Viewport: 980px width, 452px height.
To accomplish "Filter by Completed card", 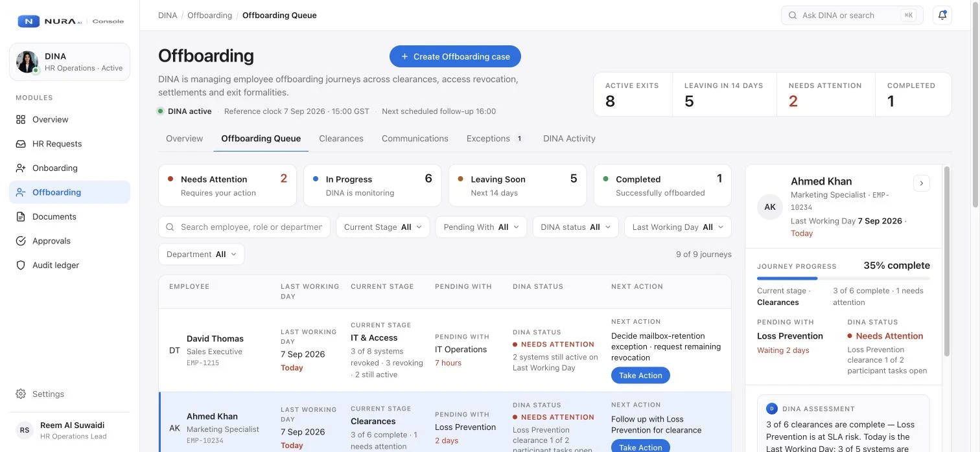I will [662, 185].
